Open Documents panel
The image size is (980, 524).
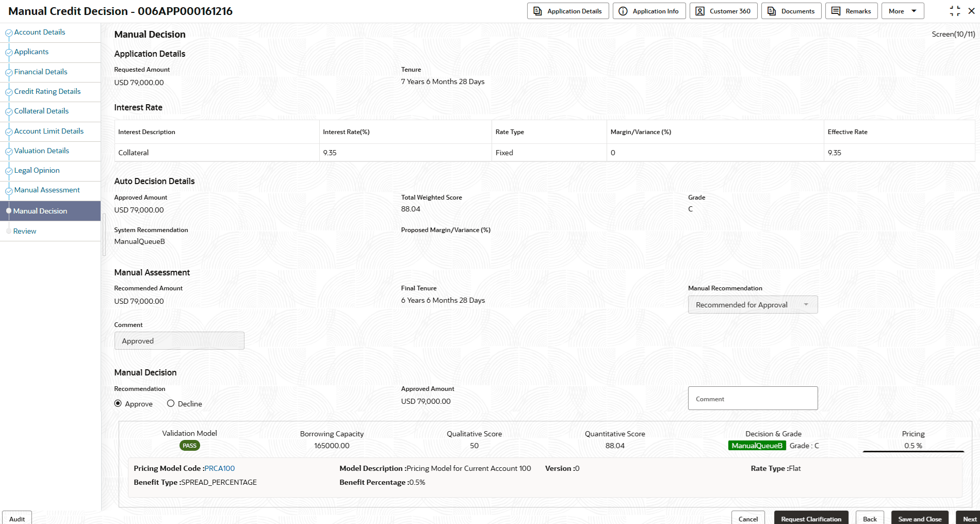(x=791, y=11)
